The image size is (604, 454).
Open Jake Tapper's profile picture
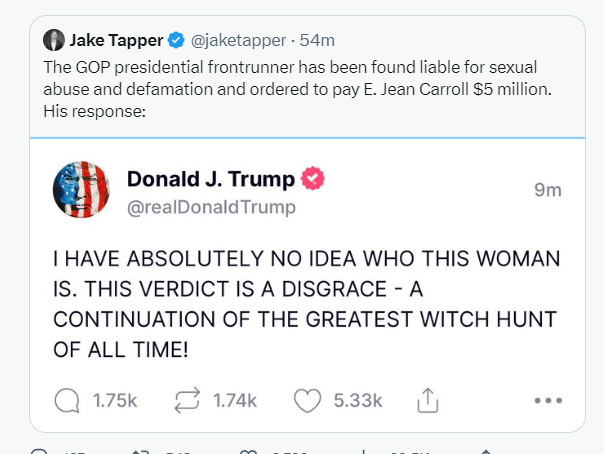(54, 40)
